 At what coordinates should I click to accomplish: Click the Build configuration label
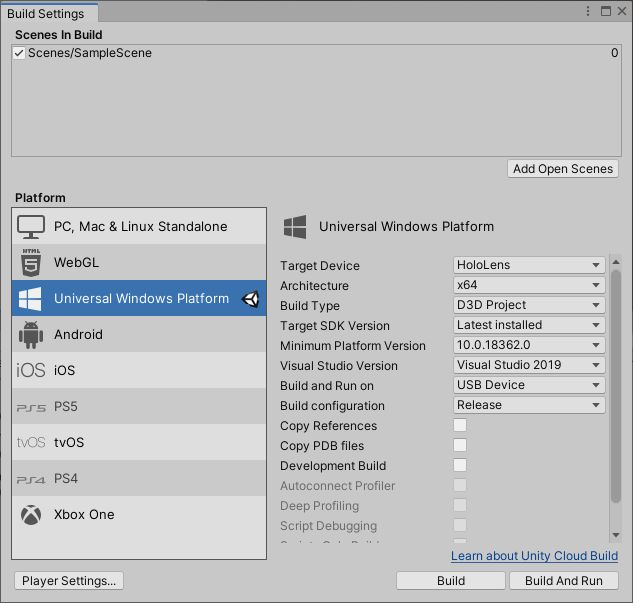(x=332, y=406)
